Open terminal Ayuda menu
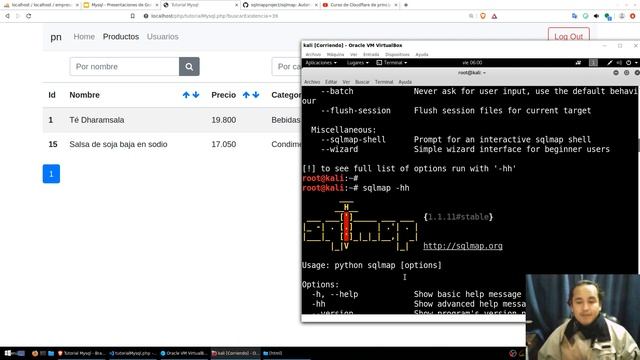This screenshot has height=360, width=640. point(405,82)
